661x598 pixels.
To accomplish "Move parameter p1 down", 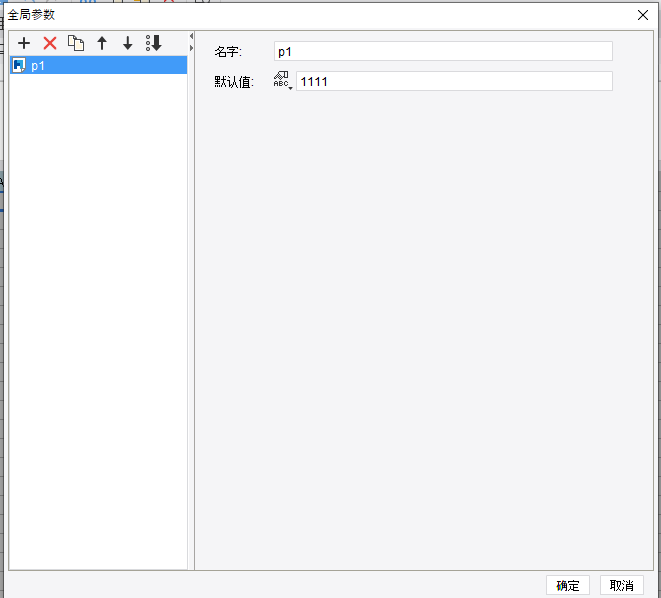I will tap(128, 43).
